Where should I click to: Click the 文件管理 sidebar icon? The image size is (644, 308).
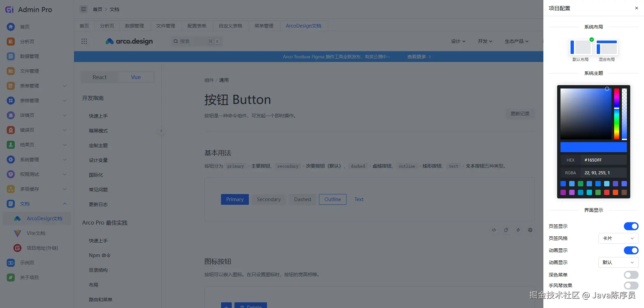coord(11,71)
